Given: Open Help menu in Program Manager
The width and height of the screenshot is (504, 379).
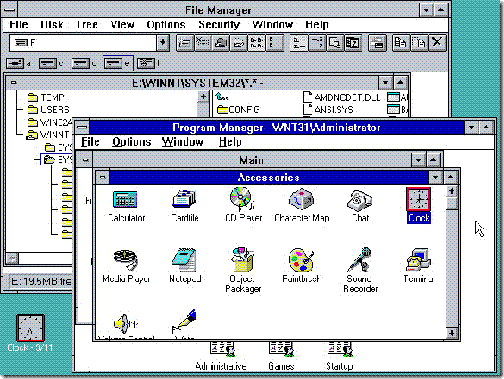Looking at the screenshot, I should (x=230, y=142).
